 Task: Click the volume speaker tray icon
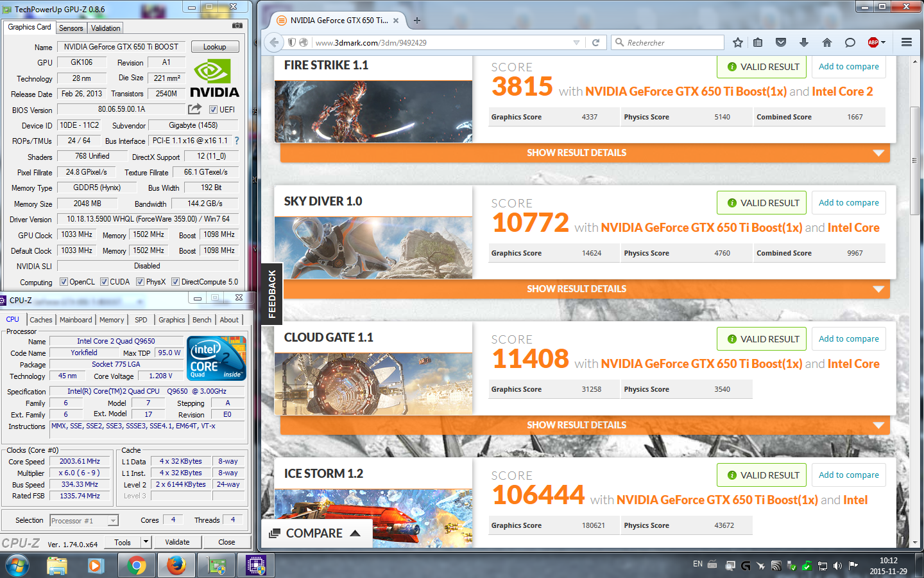837,566
